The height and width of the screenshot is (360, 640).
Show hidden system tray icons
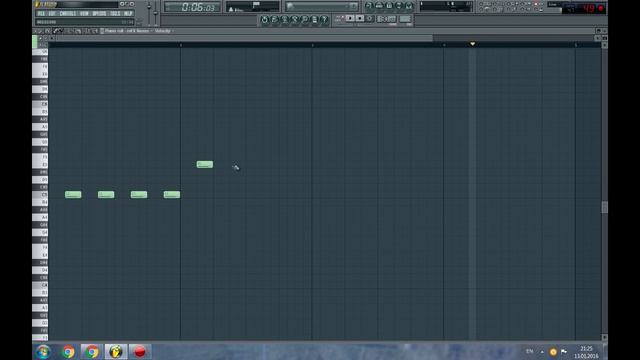[x=542, y=352]
